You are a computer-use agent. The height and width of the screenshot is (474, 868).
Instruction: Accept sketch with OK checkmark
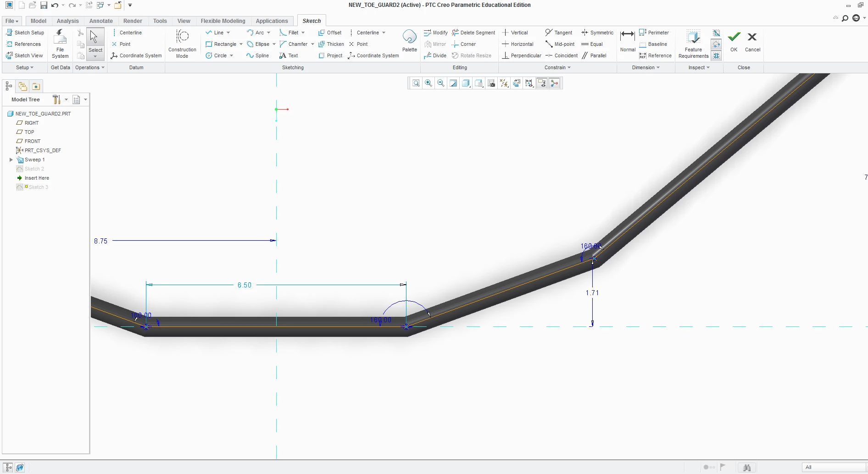click(x=734, y=41)
